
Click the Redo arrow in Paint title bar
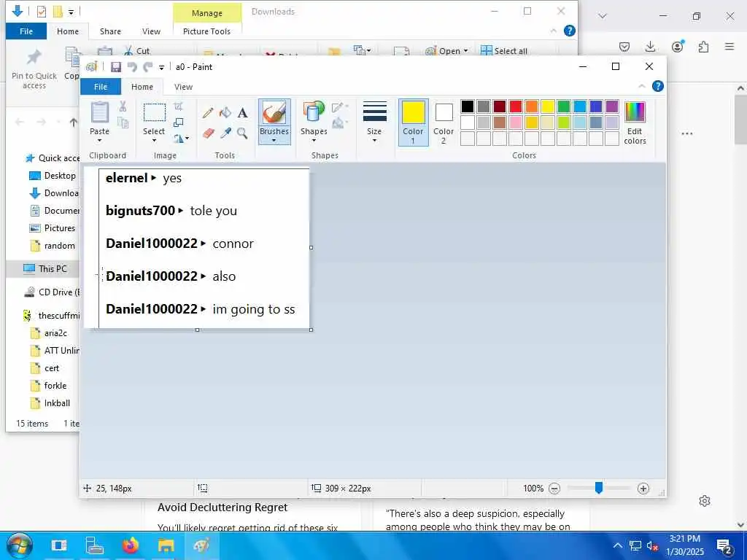[148, 67]
